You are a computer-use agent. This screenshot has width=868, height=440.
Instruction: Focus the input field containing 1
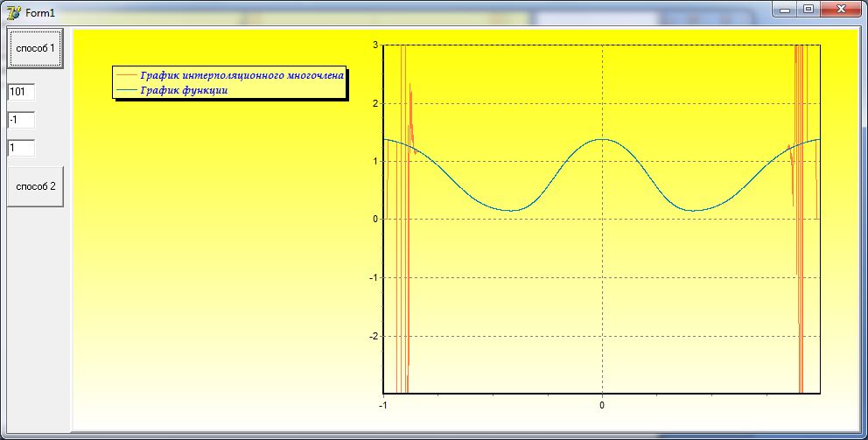[x=22, y=148]
